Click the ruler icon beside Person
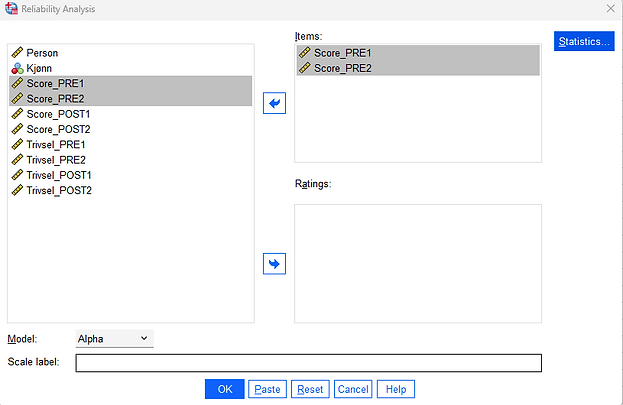 tap(17, 52)
